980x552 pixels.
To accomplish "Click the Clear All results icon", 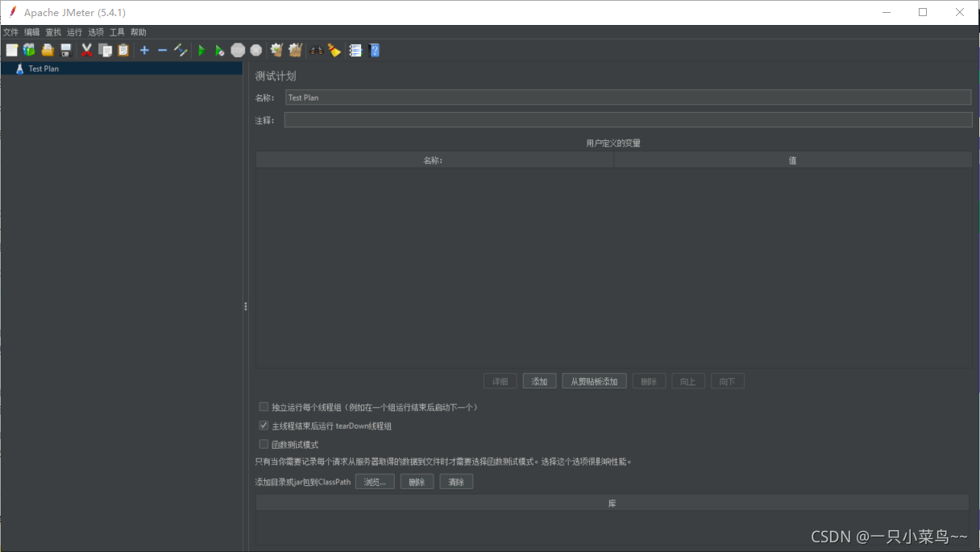I will [x=295, y=50].
